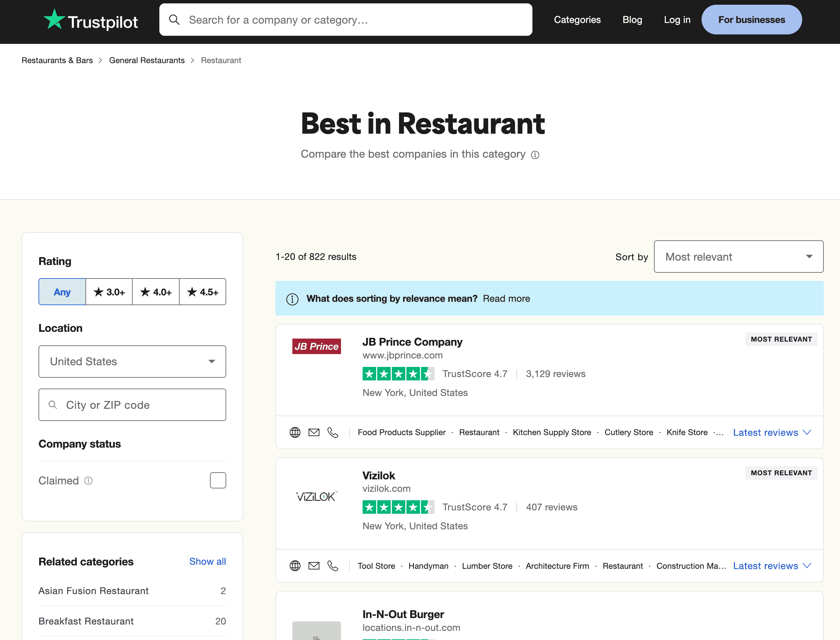Select the 4.5+ star rating filter
Viewport: 840px width, 640px height.
[202, 292]
